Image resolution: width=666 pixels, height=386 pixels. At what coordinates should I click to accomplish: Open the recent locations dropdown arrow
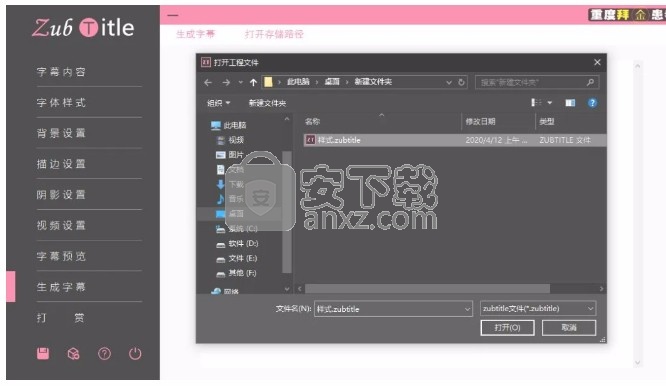pos(240,82)
